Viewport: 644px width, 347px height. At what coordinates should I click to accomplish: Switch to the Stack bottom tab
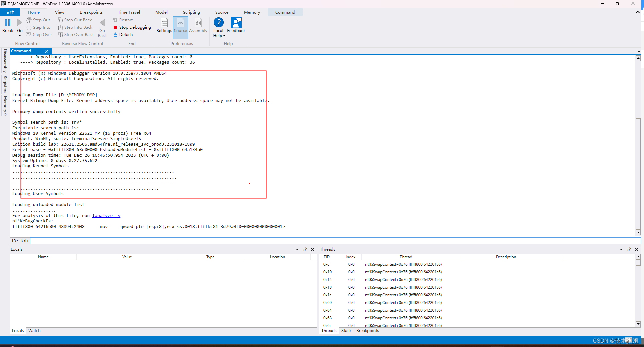tap(346, 331)
